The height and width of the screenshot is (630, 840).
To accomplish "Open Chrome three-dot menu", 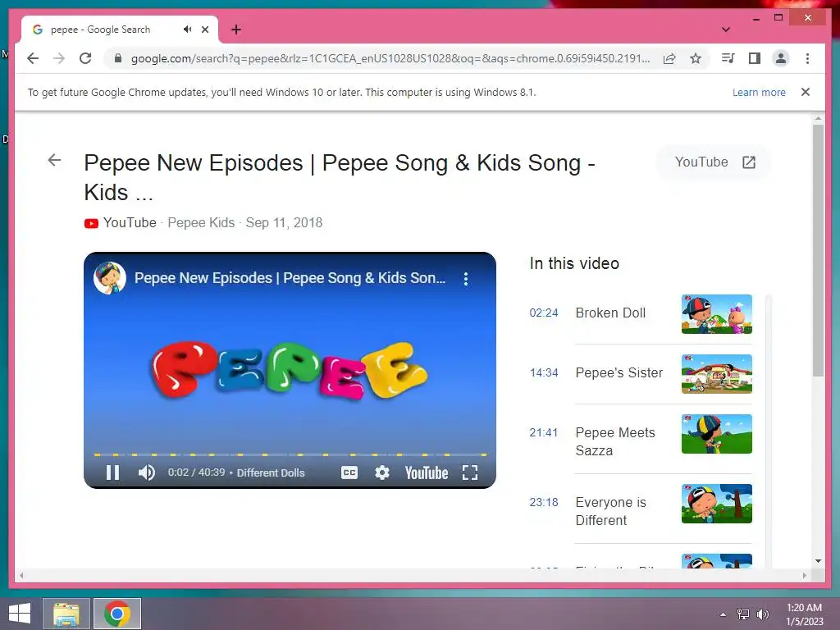I will pos(807,58).
